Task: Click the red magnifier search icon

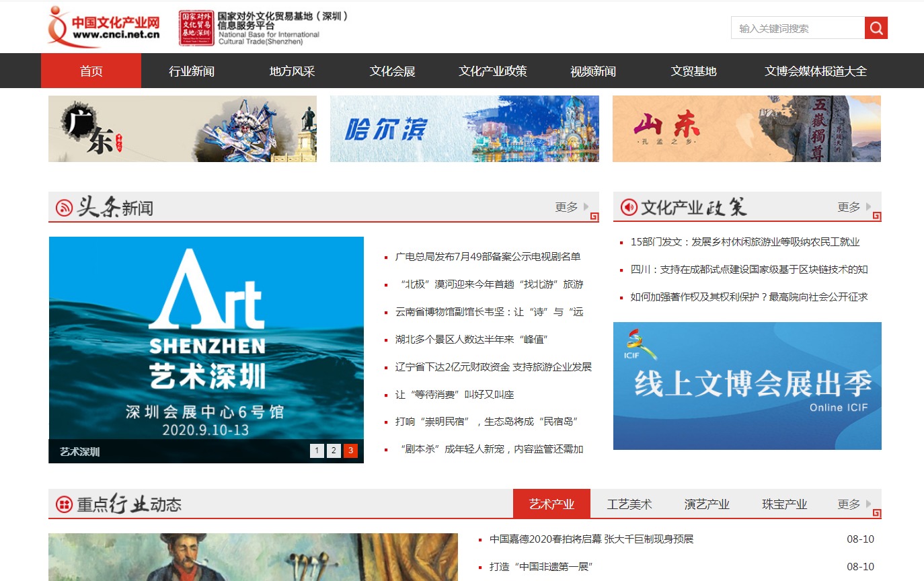Action: 876,28
